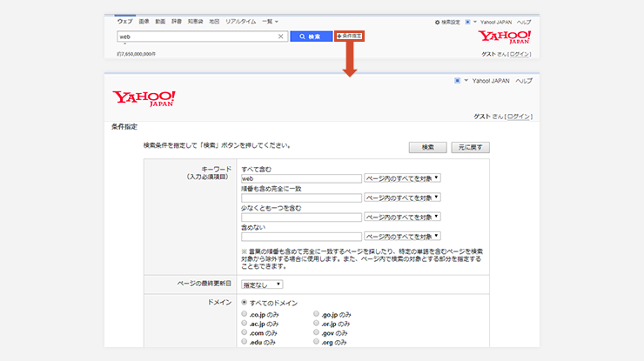644x361 pixels.
Task: Open target dropdown beside すべて含む field
Action: (x=403, y=177)
